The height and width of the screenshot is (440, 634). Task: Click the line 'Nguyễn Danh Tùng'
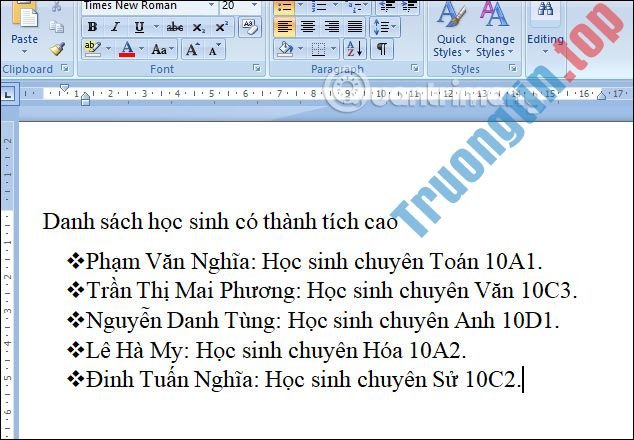[x=313, y=321]
